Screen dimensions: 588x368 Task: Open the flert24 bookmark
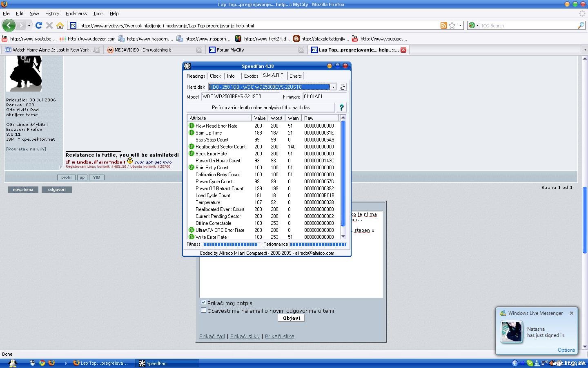(x=262, y=39)
